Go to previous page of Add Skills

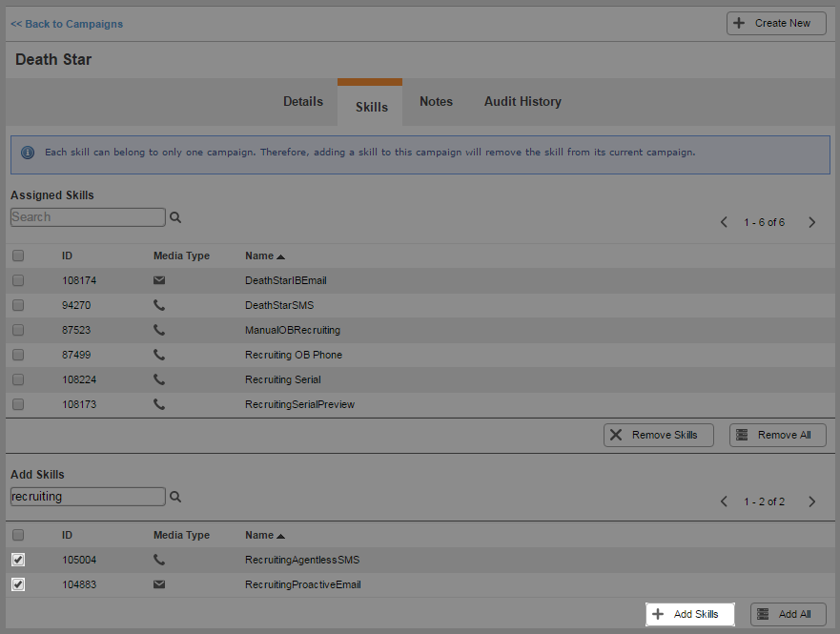coord(724,501)
